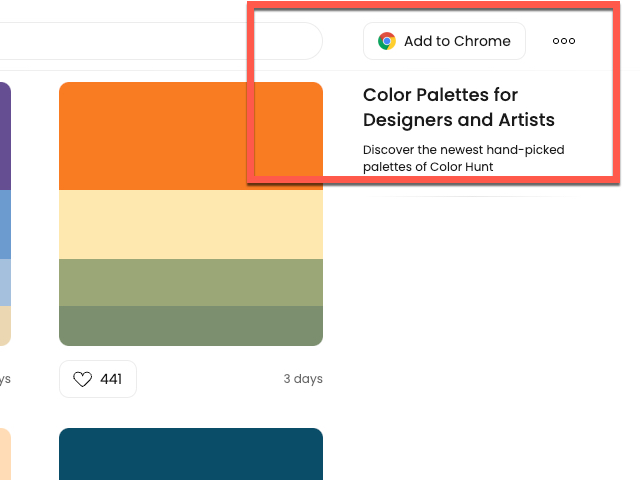Open the purple and blue palette

(x=5, y=214)
